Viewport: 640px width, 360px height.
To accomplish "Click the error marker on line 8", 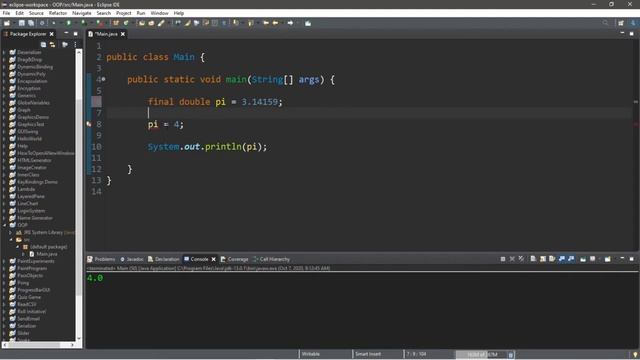I will click(89, 124).
